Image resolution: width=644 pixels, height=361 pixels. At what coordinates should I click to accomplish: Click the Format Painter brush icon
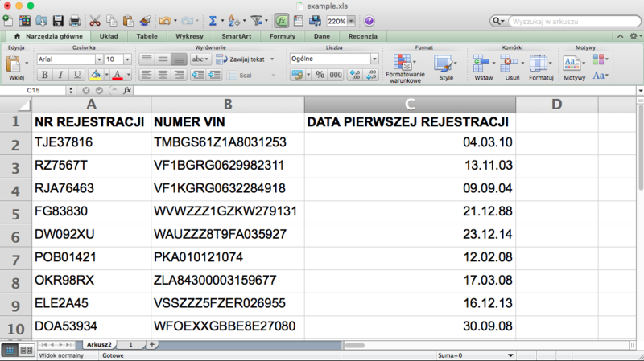[x=145, y=20]
